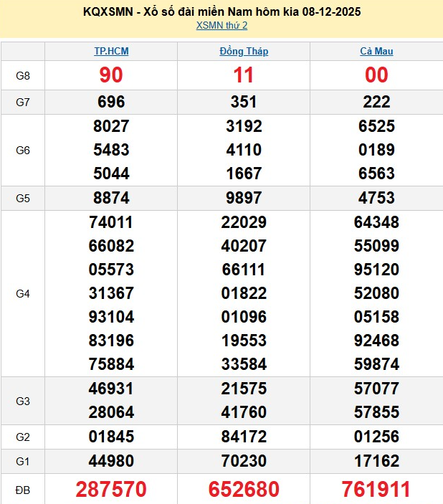
Task: Select the G4 number 01096
Action: pyautogui.click(x=244, y=317)
